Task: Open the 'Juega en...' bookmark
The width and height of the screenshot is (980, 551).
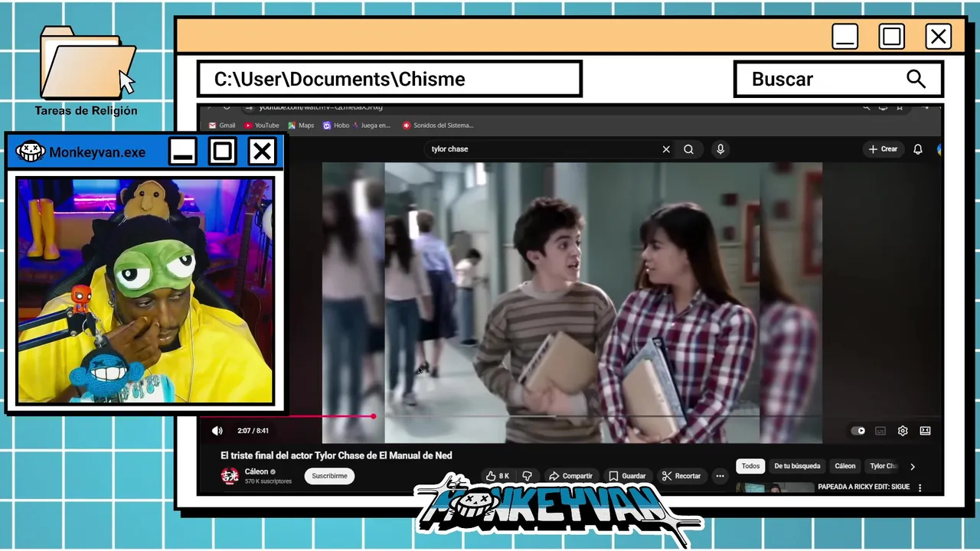Action: [x=371, y=126]
